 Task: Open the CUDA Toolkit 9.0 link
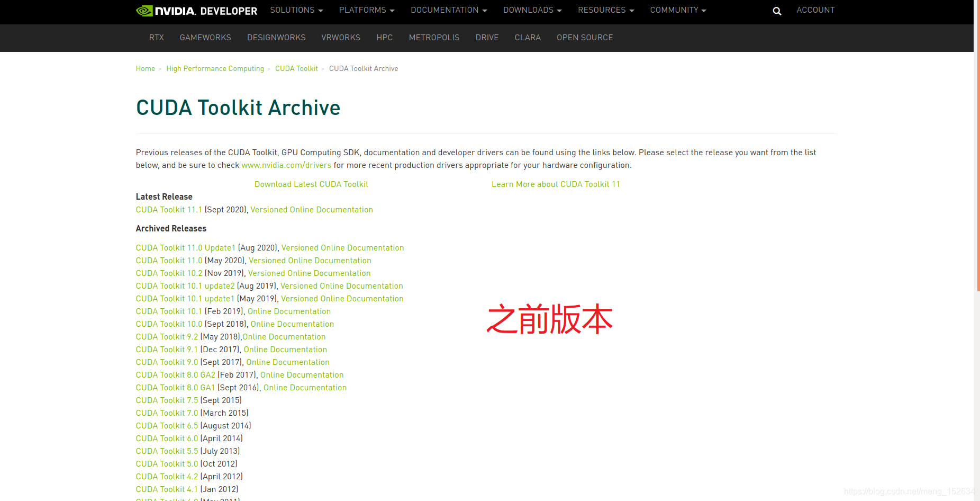point(167,362)
